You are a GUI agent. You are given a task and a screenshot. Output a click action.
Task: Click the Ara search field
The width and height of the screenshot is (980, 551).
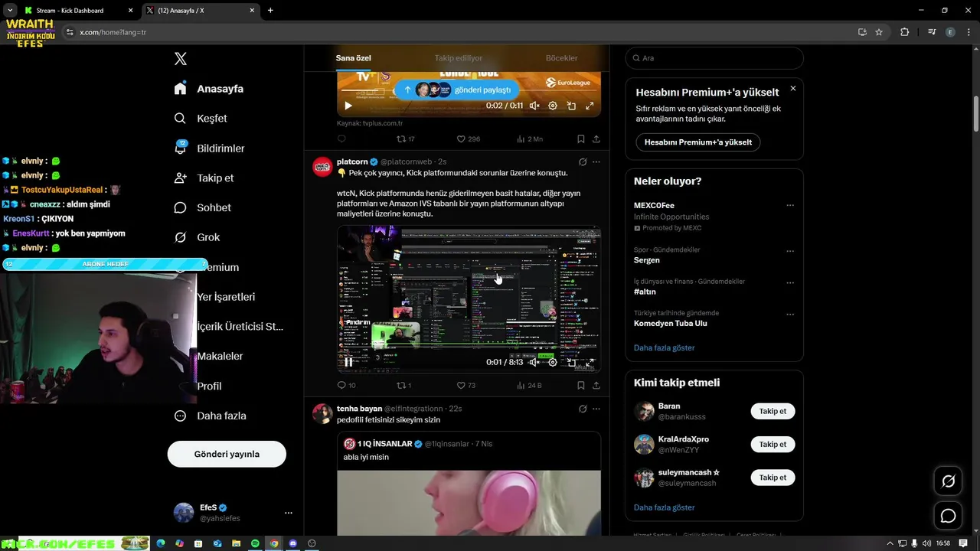click(714, 58)
